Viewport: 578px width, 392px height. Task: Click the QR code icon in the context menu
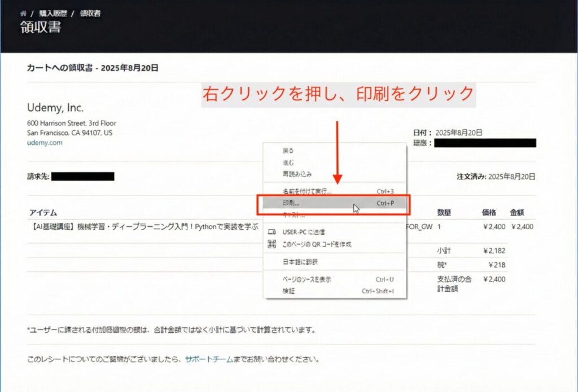click(x=273, y=243)
